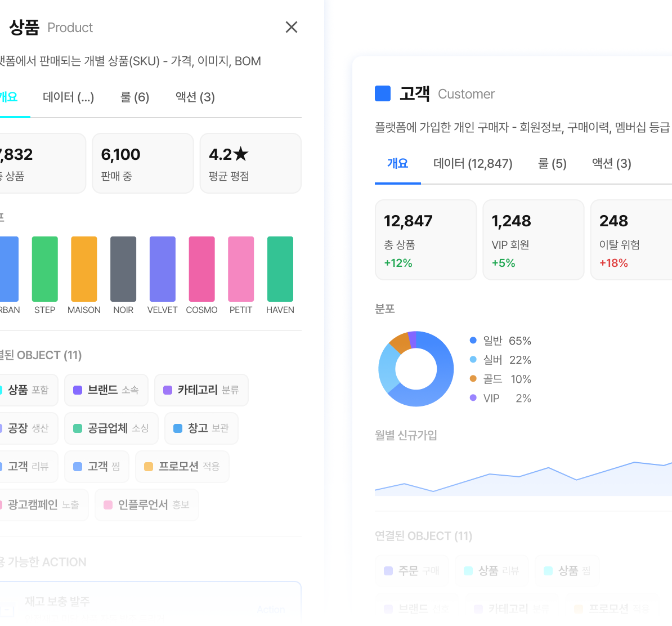The height and width of the screenshot is (626, 672).
Task: Open the 주문 구매 object chip
Action: pyautogui.click(x=413, y=571)
